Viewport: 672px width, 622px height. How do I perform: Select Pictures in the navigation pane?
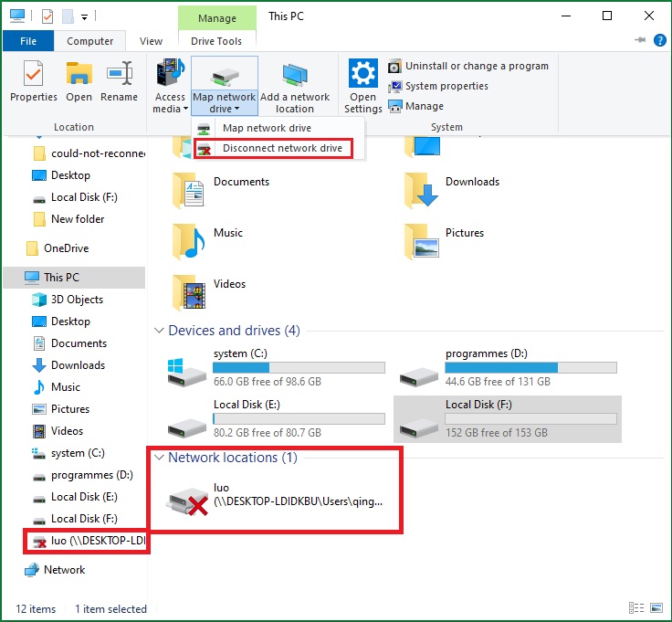[x=61, y=409]
